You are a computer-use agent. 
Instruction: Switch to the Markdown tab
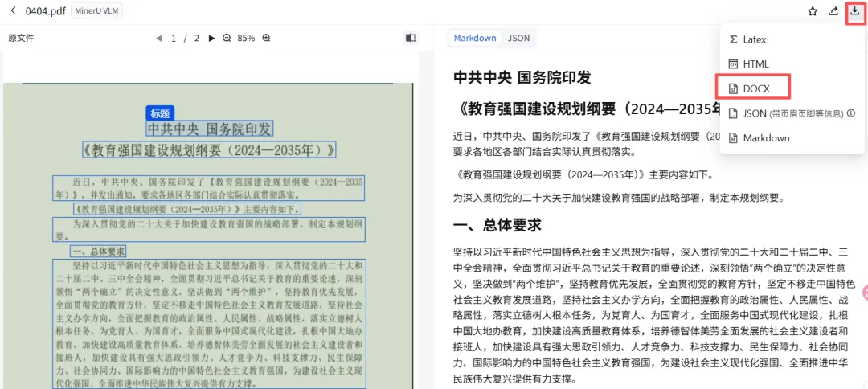pos(475,39)
